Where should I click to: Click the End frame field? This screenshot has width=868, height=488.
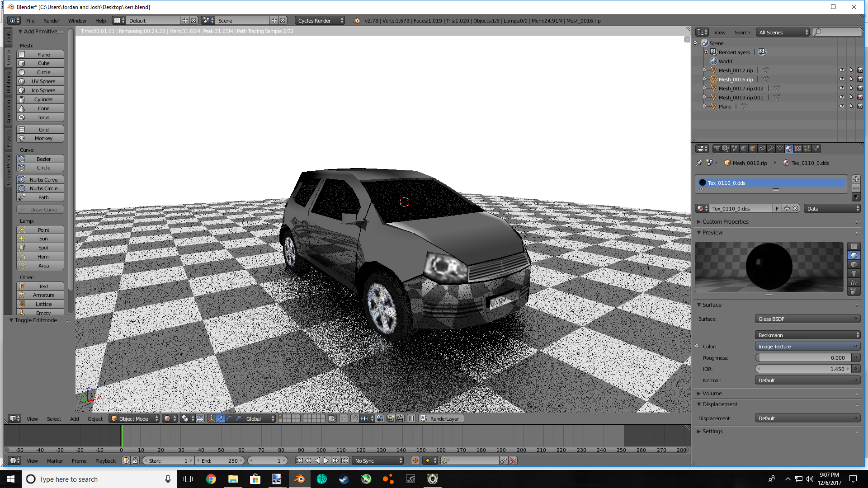[x=220, y=461]
